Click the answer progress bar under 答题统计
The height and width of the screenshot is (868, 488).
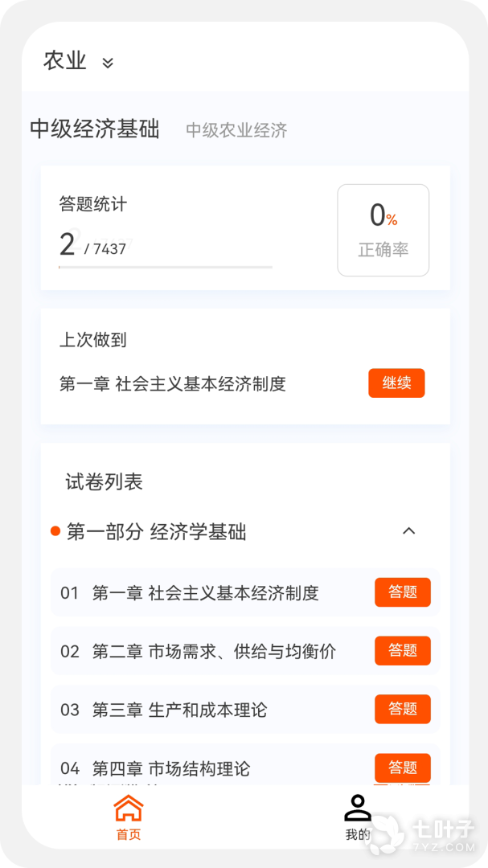(166, 267)
